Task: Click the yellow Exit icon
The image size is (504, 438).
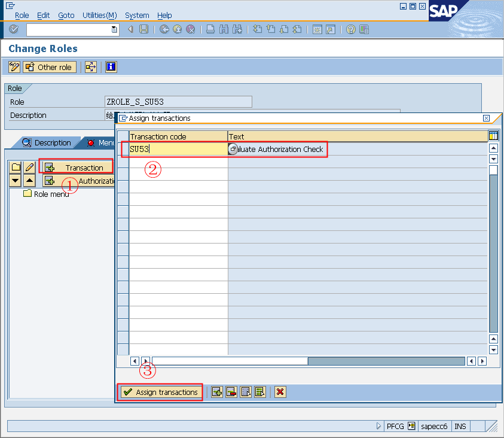Action: 178,29
